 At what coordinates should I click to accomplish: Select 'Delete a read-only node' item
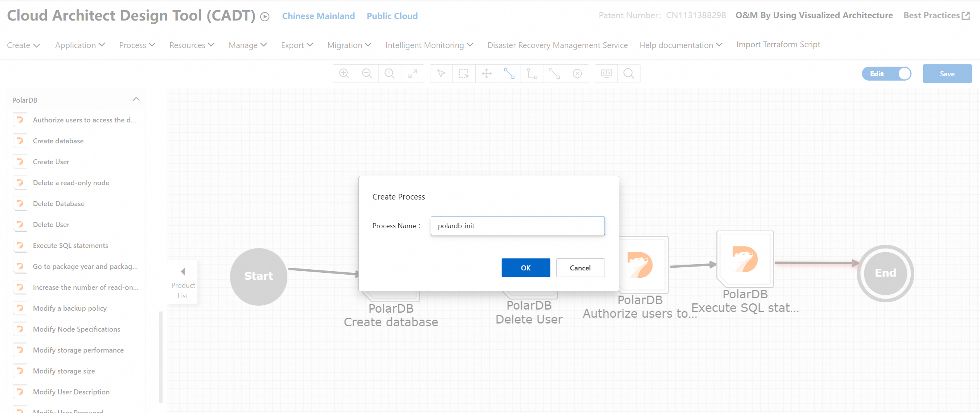[76, 182]
